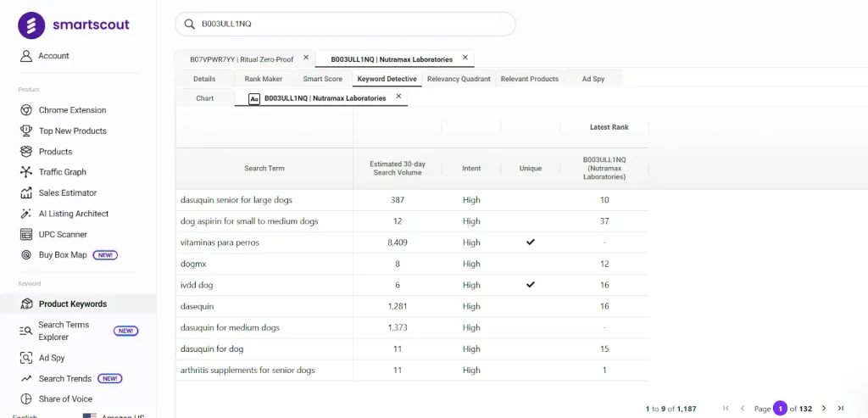Click the 'dasequin' search term
868x418 pixels.
197,306
